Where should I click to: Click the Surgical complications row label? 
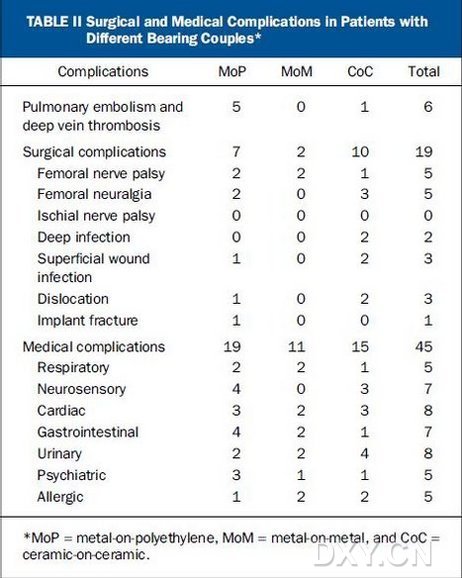94,152
